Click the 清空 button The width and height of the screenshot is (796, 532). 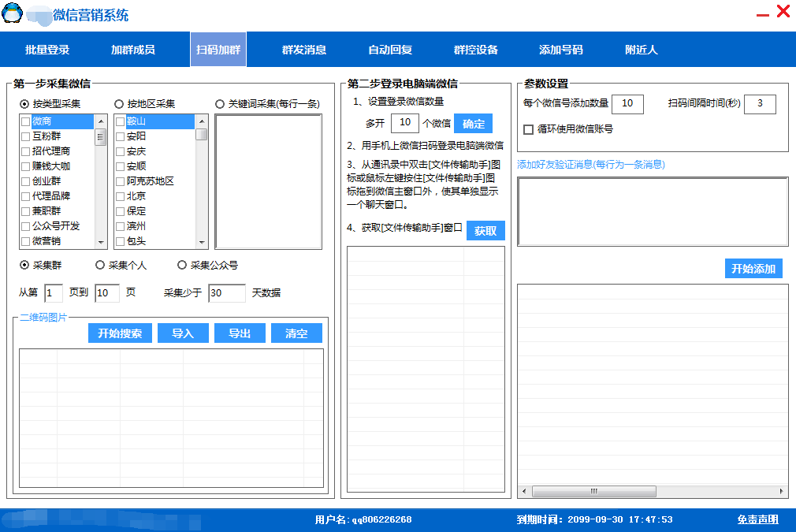click(x=296, y=333)
